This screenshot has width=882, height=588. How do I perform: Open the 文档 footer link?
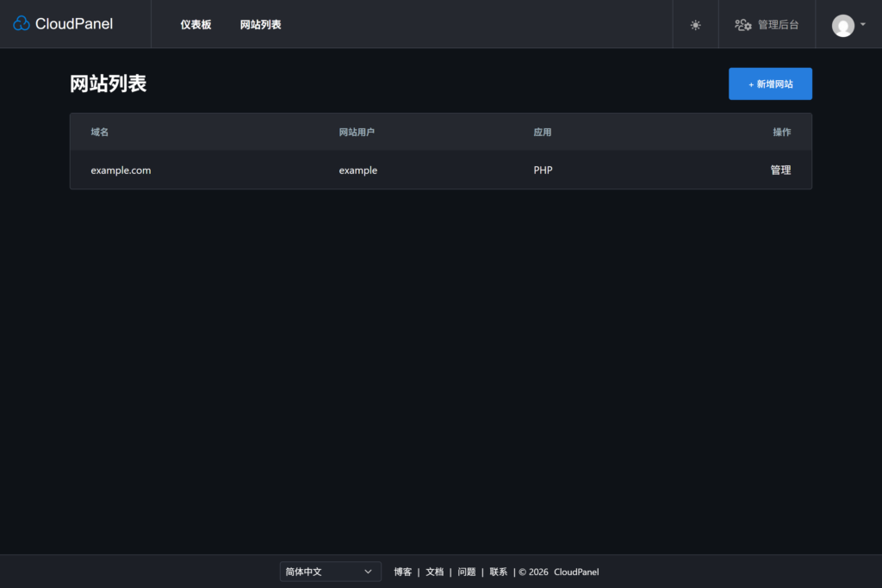[x=434, y=572]
